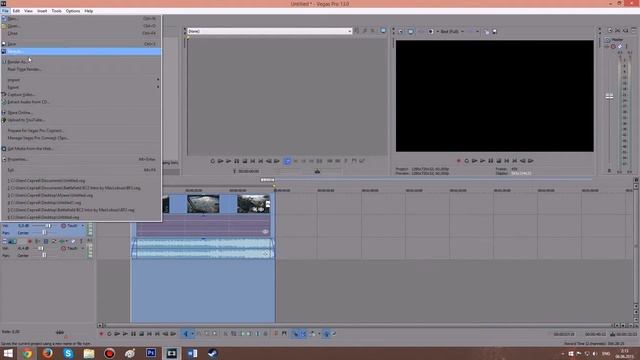
Task: Choose Close in the File menu
Action: tap(81, 33)
